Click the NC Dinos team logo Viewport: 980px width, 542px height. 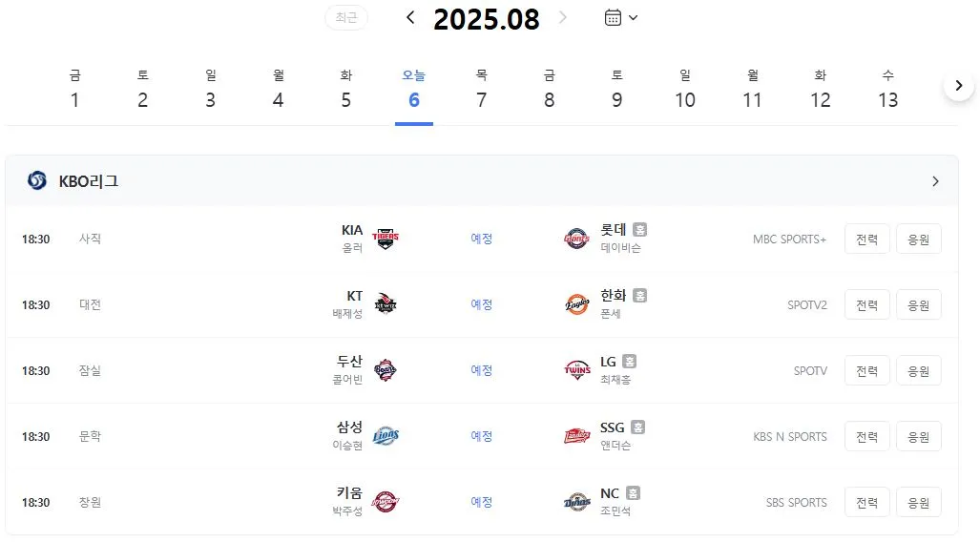[x=576, y=502]
